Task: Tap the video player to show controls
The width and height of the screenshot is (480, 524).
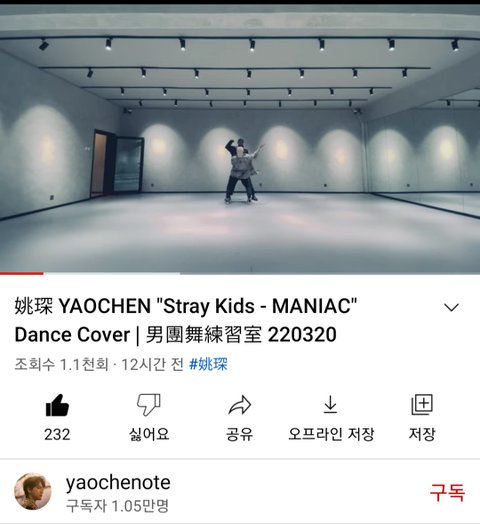Action: click(240, 139)
